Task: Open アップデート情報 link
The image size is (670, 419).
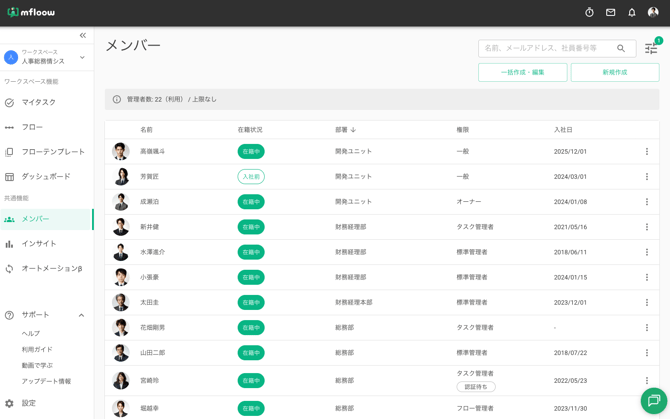Action: click(46, 381)
